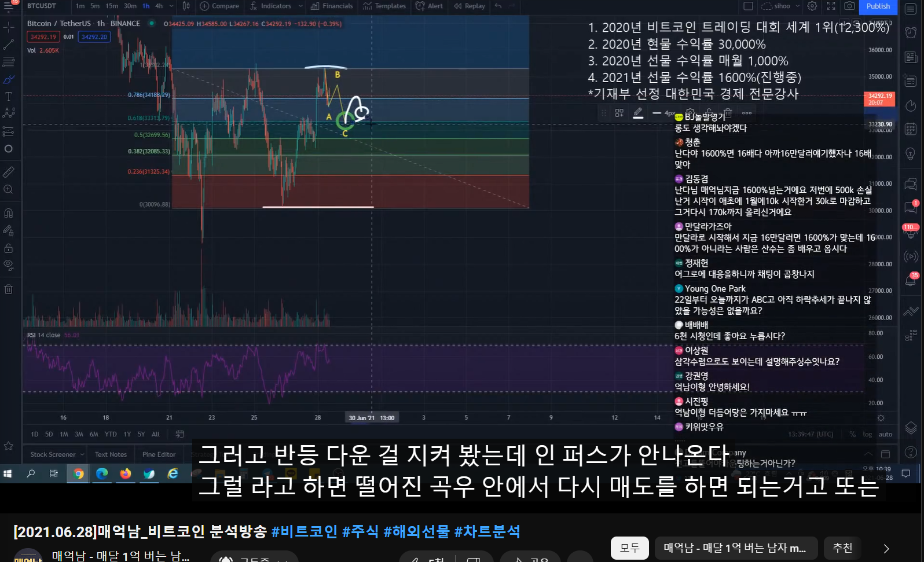Viewport: 924px width, 562px height.
Task: Open the layout selection square icon
Action: tap(748, 6)
